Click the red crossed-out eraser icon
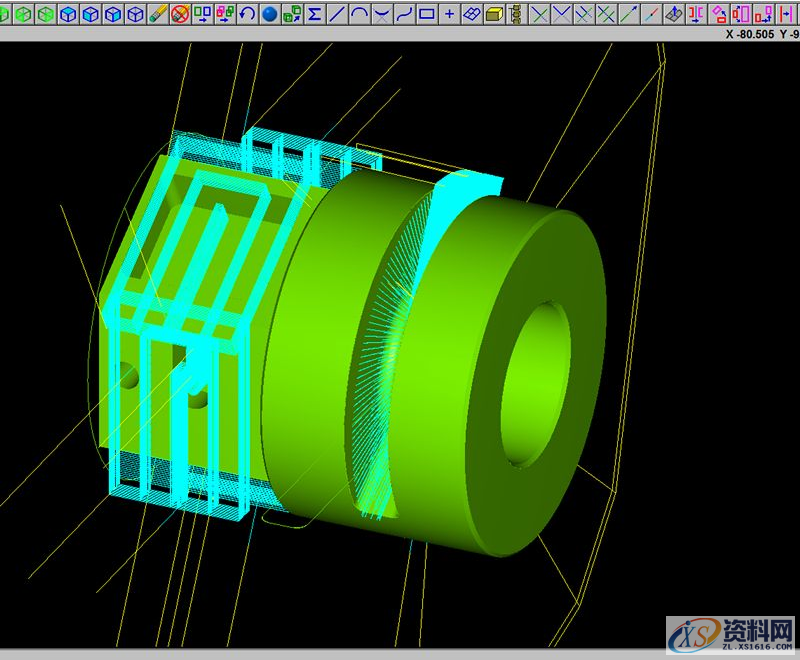The width and height of the screenshot is (800, 660). click(x=180, y=14)
